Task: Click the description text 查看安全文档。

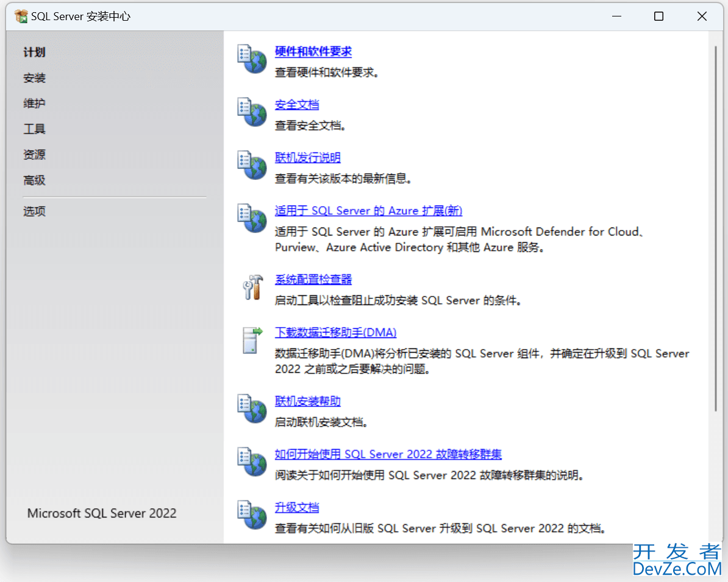Action: [310, 126]
